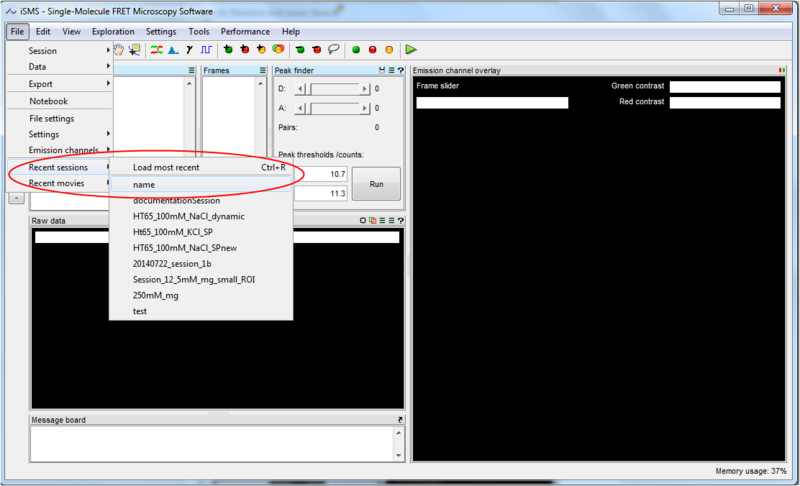Click the red-green icon in Emission channel overlay header
The width and height of the screenshot is (800, 486).
tap(782, 71)
